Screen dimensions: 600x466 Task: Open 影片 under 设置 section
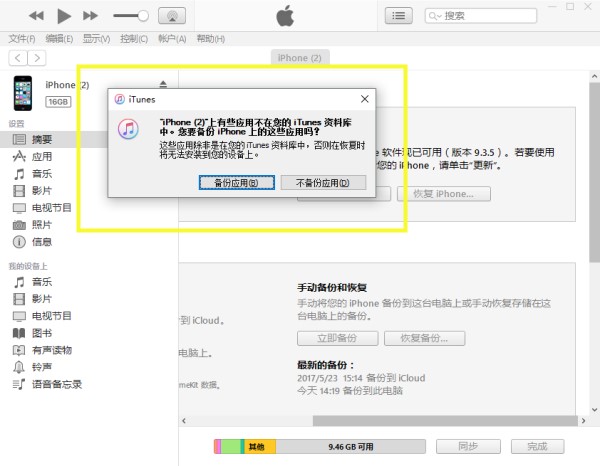(x=41, y=191)
